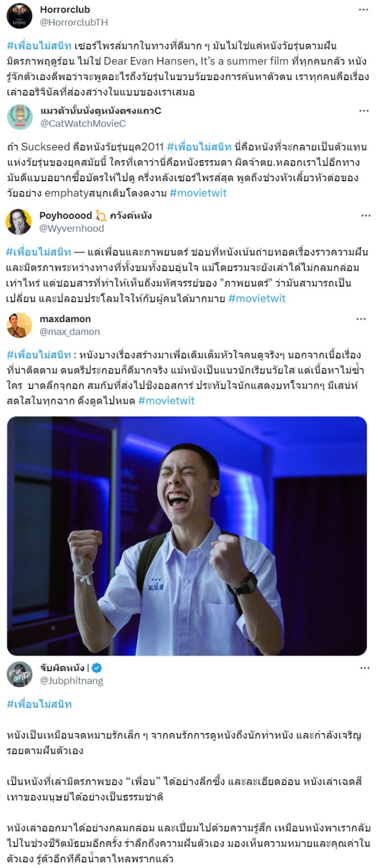Click maxdamon's profile avatar
376x868 pixels.
coord(19,325)
